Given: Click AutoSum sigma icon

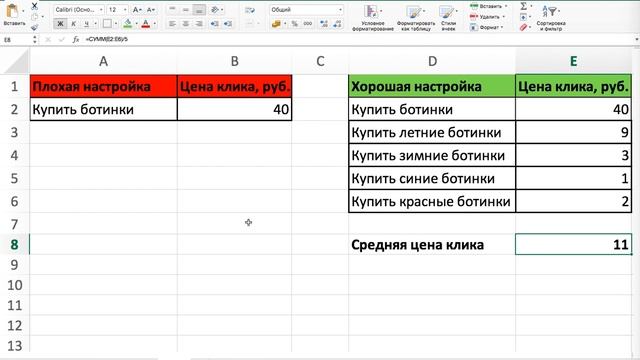Looking at the screenshot, I should pyautogui.click(x=524, y=6).
